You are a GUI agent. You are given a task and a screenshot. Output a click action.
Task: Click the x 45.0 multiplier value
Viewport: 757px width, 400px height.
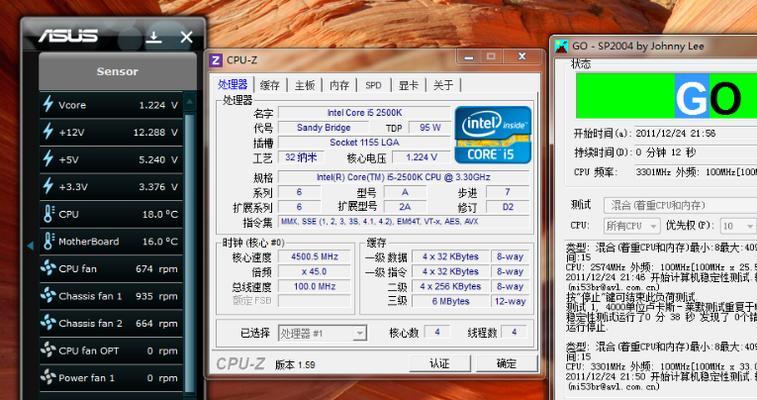coord(315,272)
